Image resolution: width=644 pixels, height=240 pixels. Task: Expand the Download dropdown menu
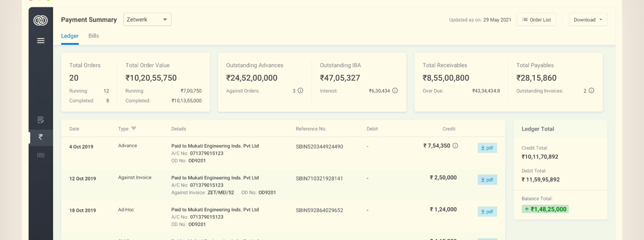point(588,20)
